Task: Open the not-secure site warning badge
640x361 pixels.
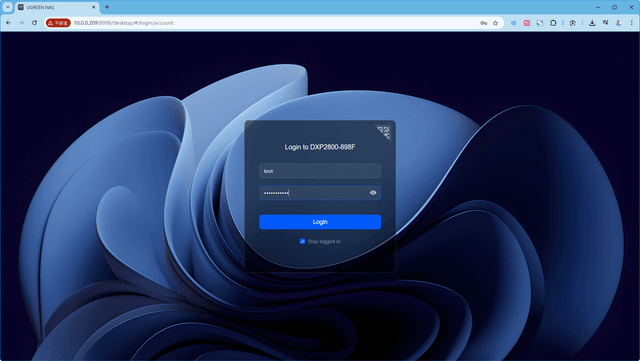Action: [58, 23]
